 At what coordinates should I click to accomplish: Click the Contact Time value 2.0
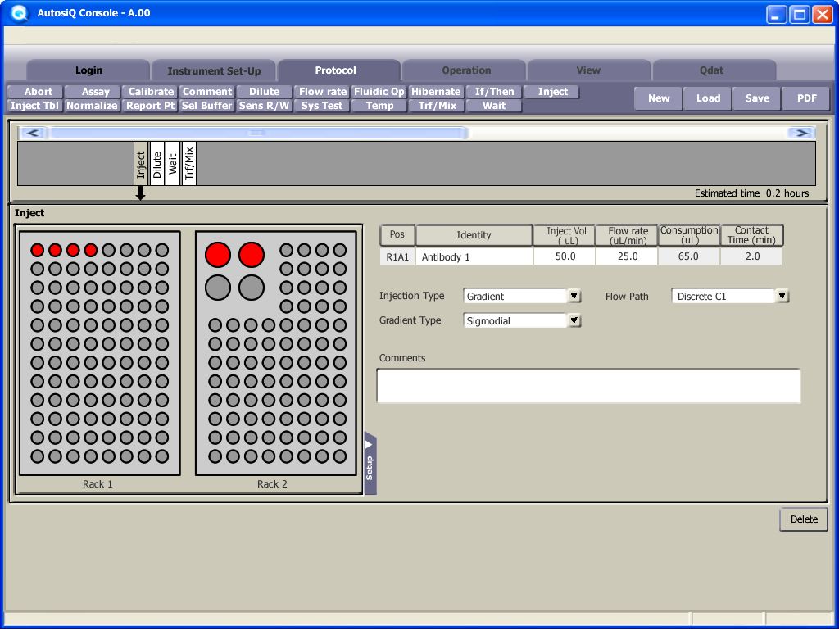pyautogui.click(x=752, y=256)
